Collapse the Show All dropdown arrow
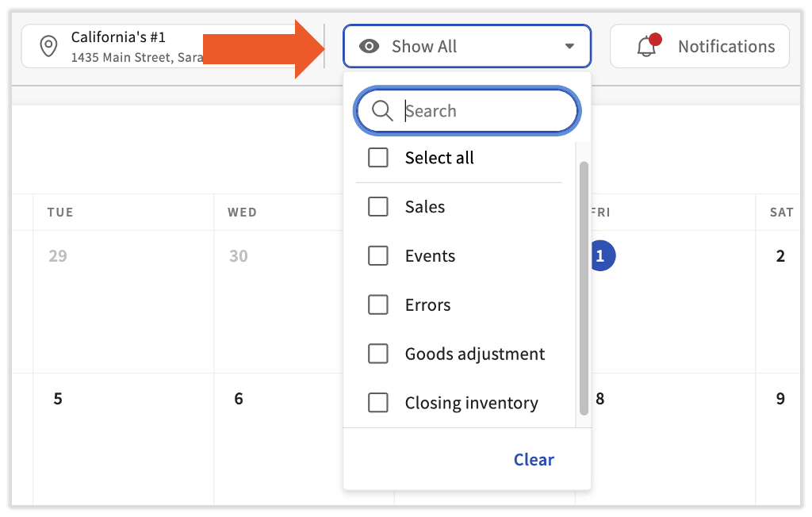Viewport: 812px width, 517px height. click(569, 47)
